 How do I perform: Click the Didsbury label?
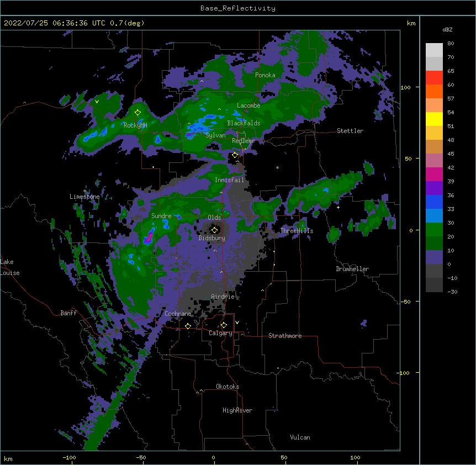click(212, 238)
